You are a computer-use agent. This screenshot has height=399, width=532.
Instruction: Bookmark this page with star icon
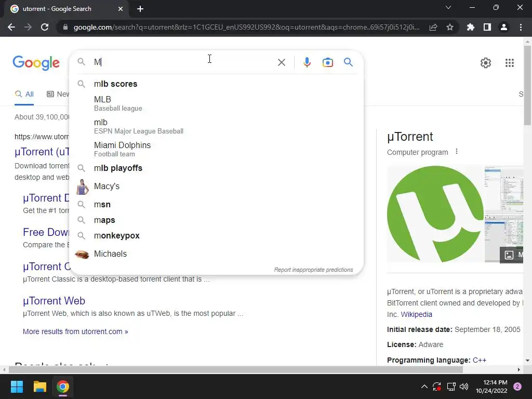[450, 27]
